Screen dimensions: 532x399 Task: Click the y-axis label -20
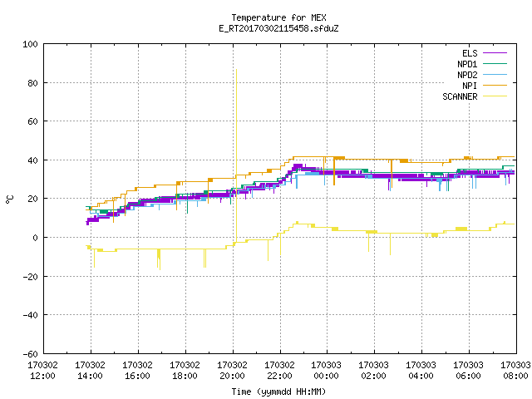point(30,277)
